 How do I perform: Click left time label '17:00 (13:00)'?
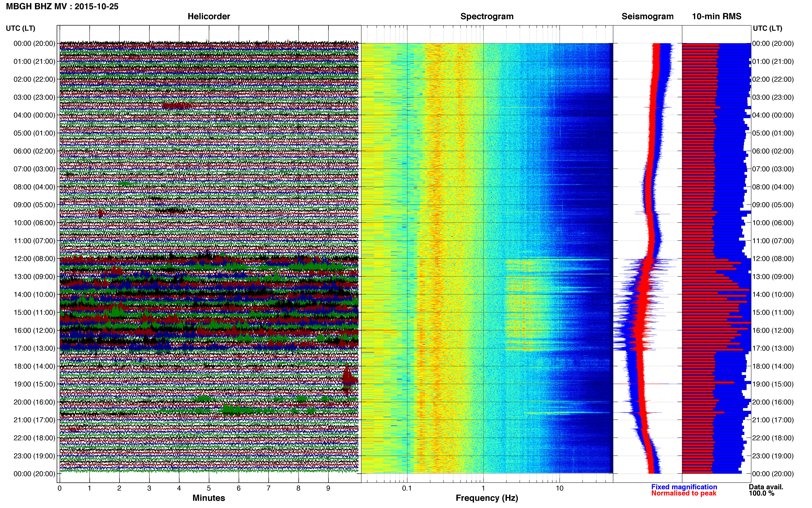pos(34,348)
